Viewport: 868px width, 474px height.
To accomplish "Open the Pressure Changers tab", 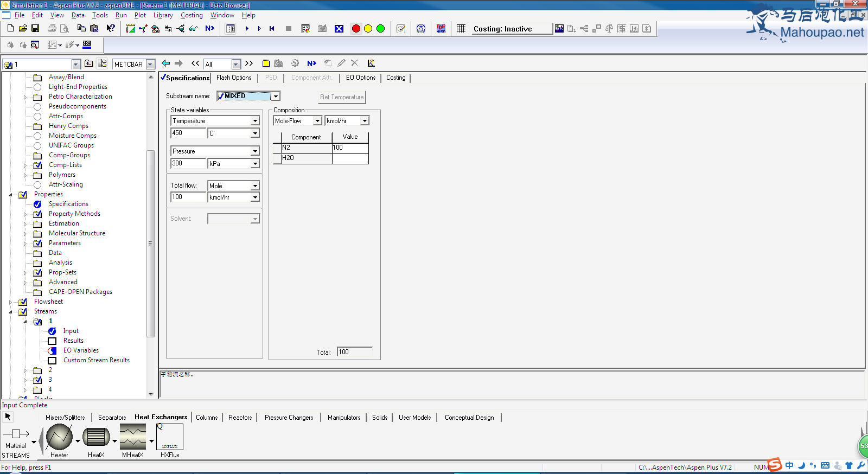I will [x=289, y=418].
